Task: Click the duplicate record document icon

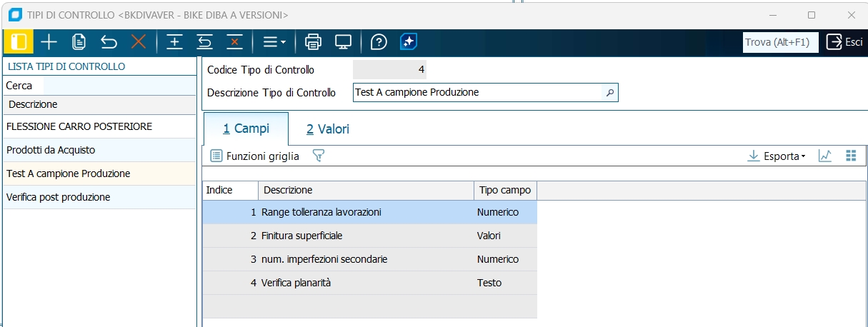Action: coord(79,42)
